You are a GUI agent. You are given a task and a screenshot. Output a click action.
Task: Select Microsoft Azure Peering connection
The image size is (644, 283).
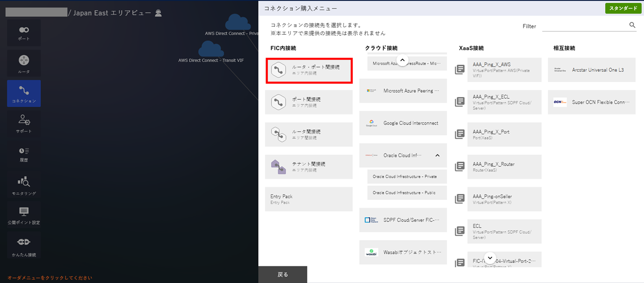[x=403, y=91]
